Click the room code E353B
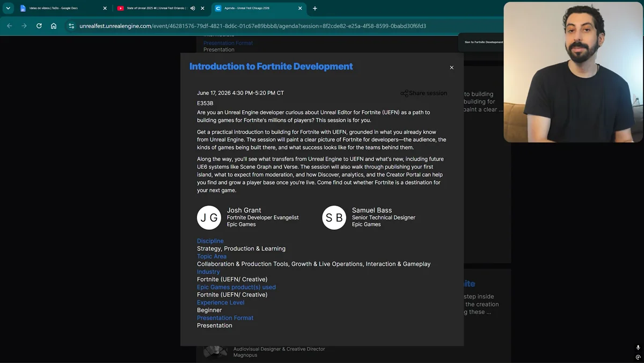The image size is (644, 363). point(205,103)
